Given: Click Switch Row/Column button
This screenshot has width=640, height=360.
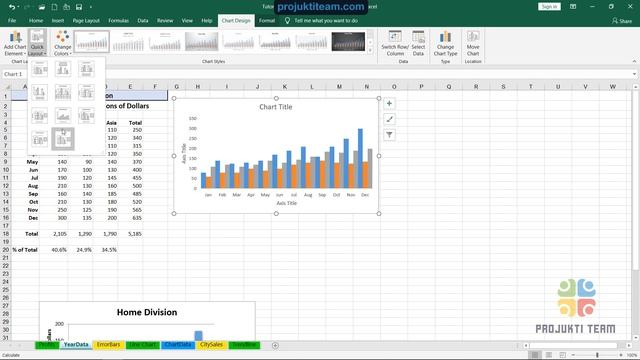Looking at the screenshot, I should pos(395,44).
